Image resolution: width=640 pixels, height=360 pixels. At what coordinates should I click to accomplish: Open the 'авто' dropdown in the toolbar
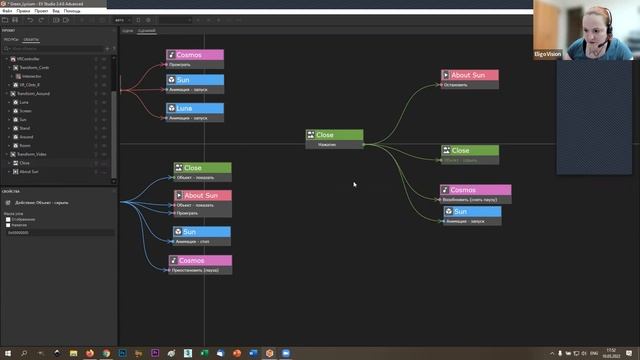(x=122, y=20)
